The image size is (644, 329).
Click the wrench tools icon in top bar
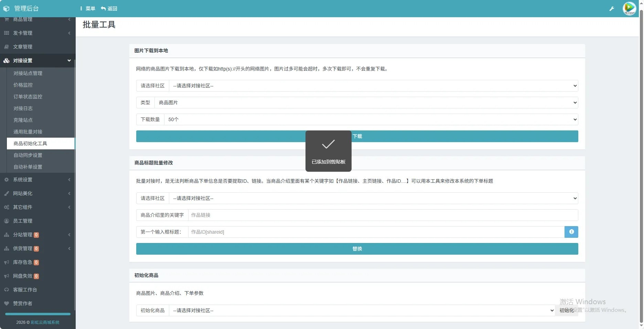(x=612, y=8)
